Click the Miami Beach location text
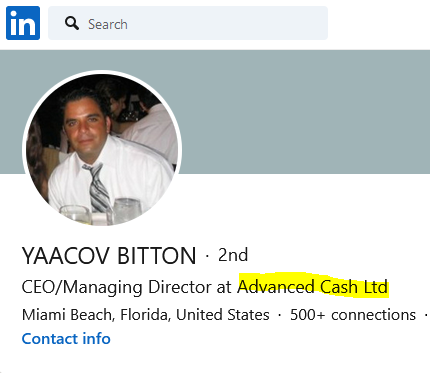 pos(67,315)
